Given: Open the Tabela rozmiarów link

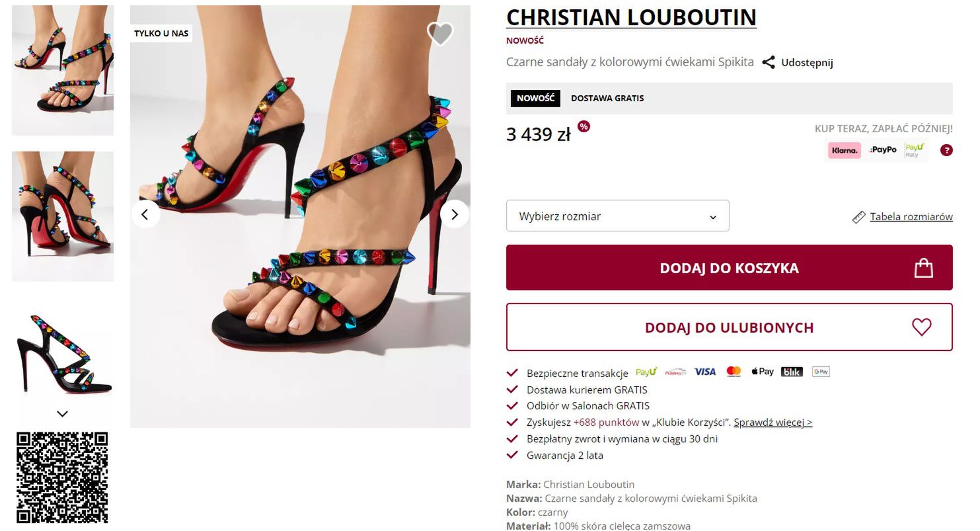Looking at the screenshot, I should coord(911,217).
